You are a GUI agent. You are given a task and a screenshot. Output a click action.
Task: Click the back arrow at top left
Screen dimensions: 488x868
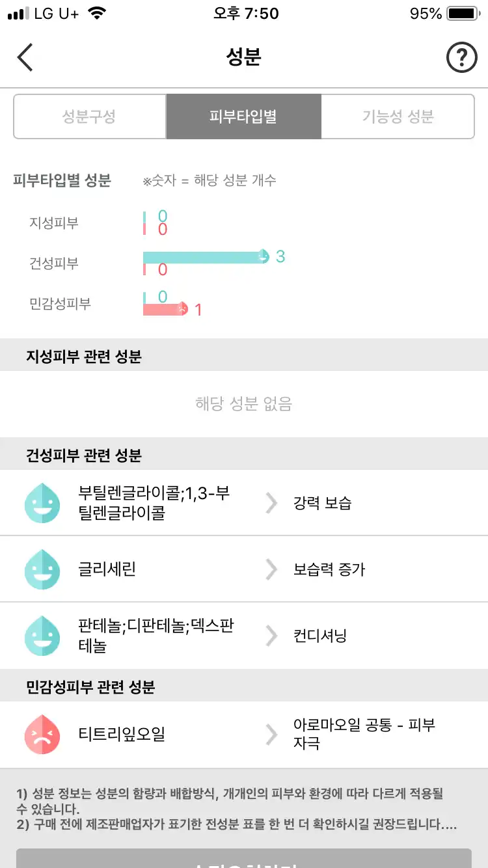[x=25, y=57]
